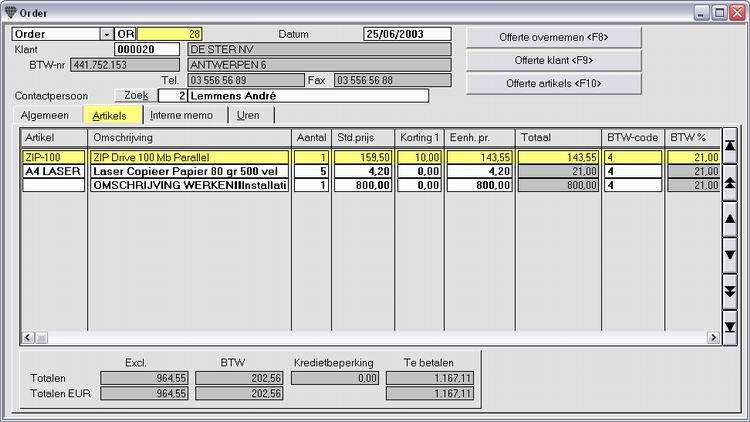
Task: Click the page-down double arrow button
Action: (729, 291)
